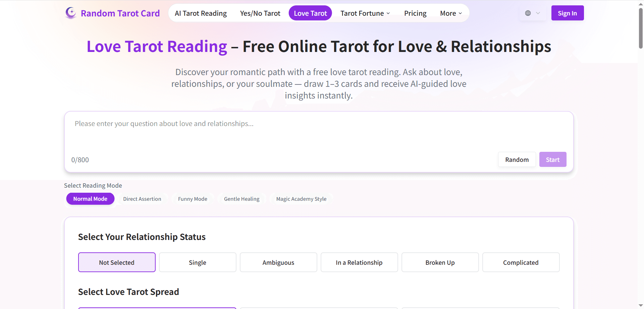This screenshot has width=644, height=309.
Task: Click the globe language icon
Action: (x=528, y=13)
